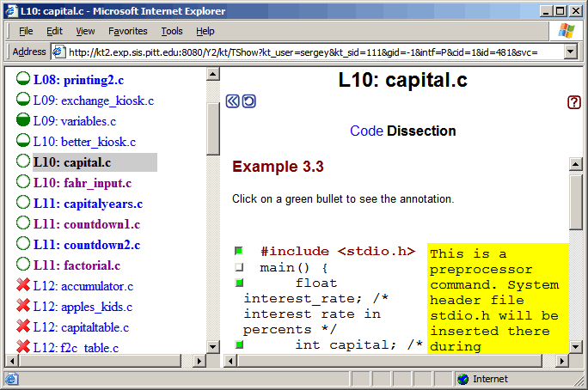Click Internet Explorer icon in title bar
The width and height of the screenshot is (588, 390).
tap(12, 11)
